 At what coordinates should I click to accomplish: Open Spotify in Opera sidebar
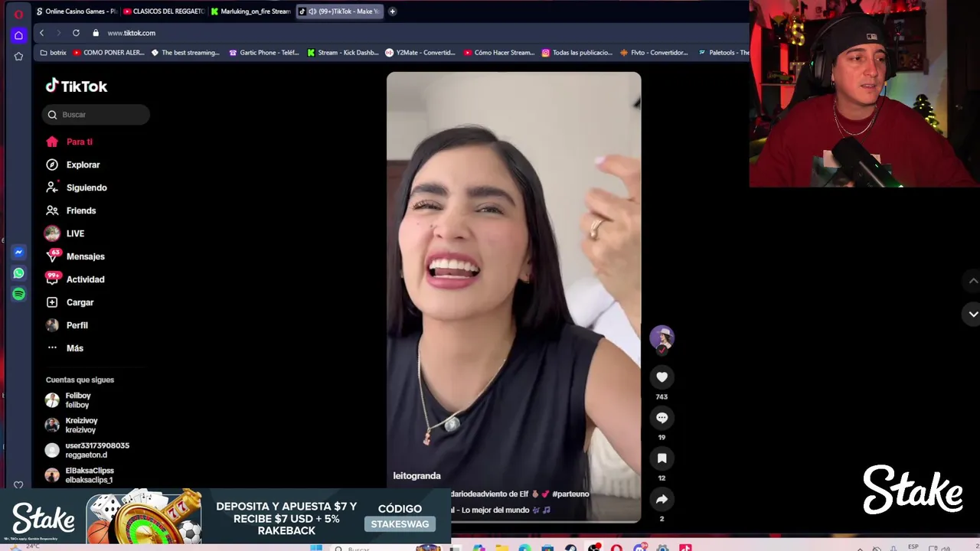[18, 294]
